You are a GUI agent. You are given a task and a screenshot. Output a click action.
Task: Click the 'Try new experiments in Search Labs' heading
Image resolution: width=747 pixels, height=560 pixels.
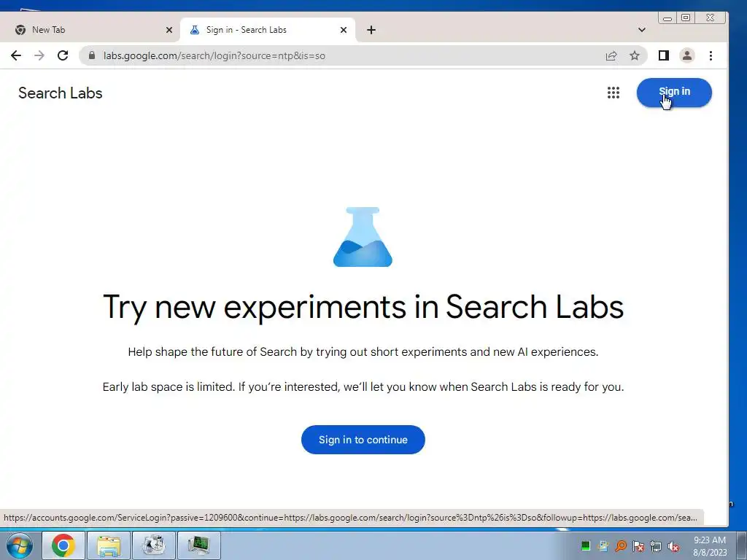(x=363, y=307)
